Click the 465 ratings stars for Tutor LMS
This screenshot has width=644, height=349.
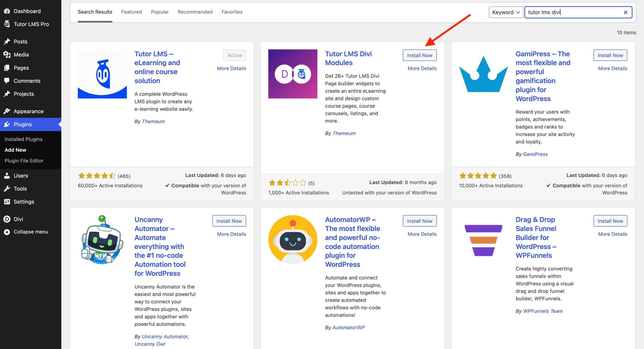[x=97, y=176]
